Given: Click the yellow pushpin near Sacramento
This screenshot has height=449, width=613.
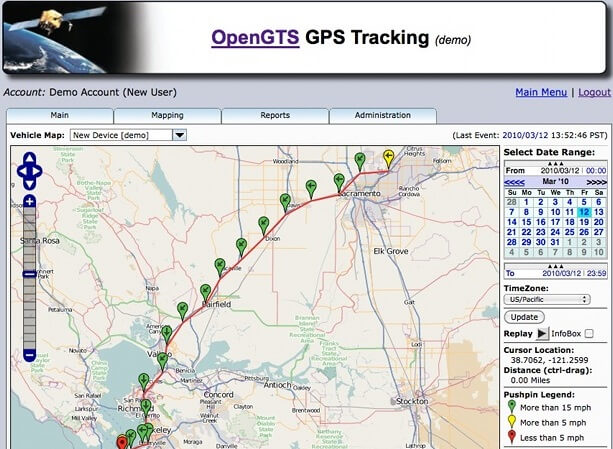Looking at the screenshot, I should click(389, 157).
